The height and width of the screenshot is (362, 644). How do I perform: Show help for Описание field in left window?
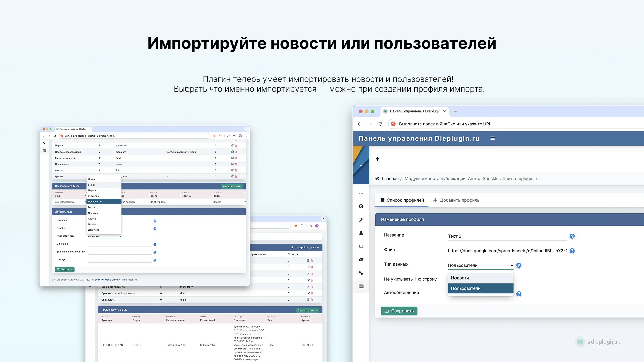155,245
